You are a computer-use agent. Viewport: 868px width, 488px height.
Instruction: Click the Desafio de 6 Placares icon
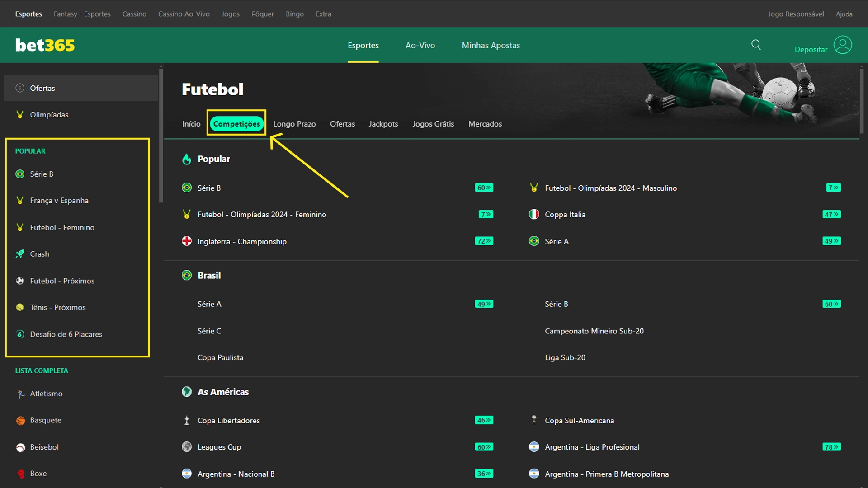coord(20,334)
